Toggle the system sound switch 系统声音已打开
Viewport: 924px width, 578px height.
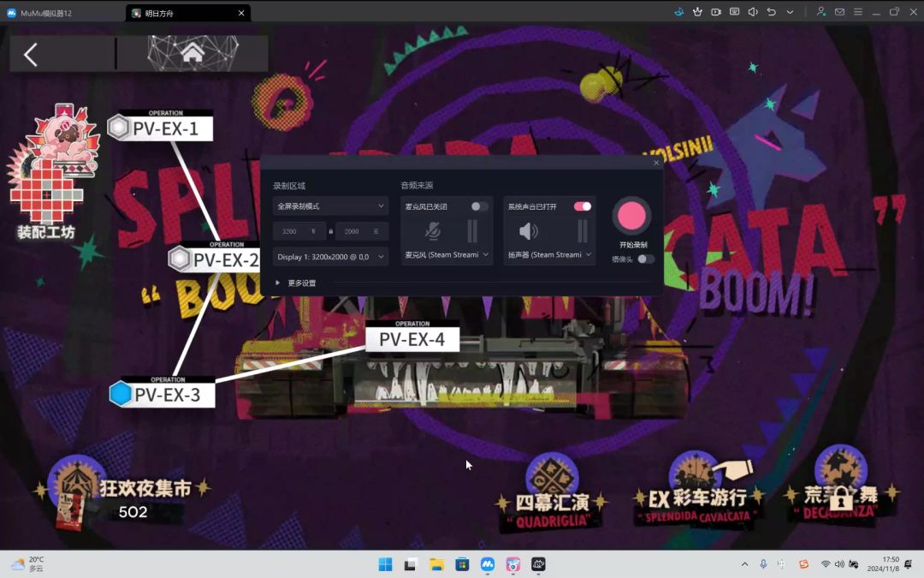click(583, 206)
